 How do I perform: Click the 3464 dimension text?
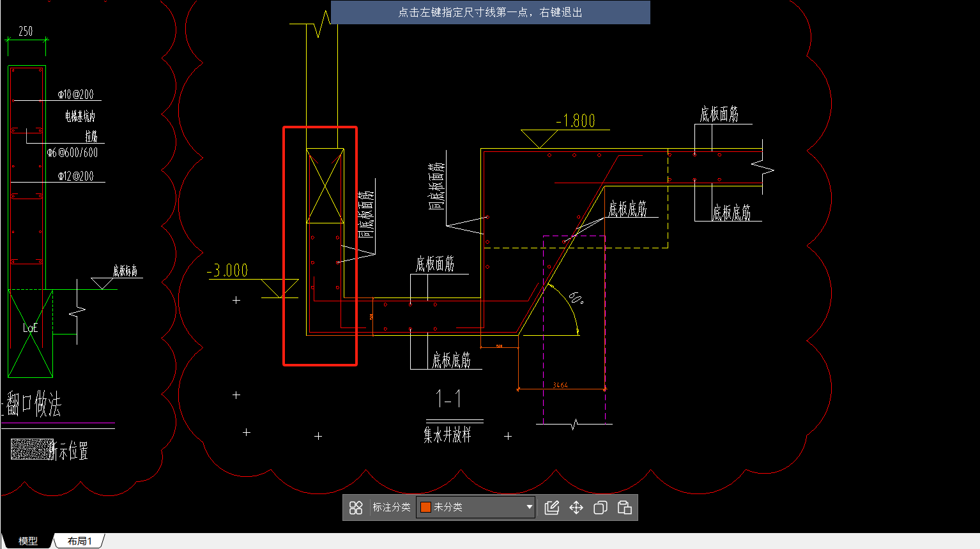coord(560,385)
